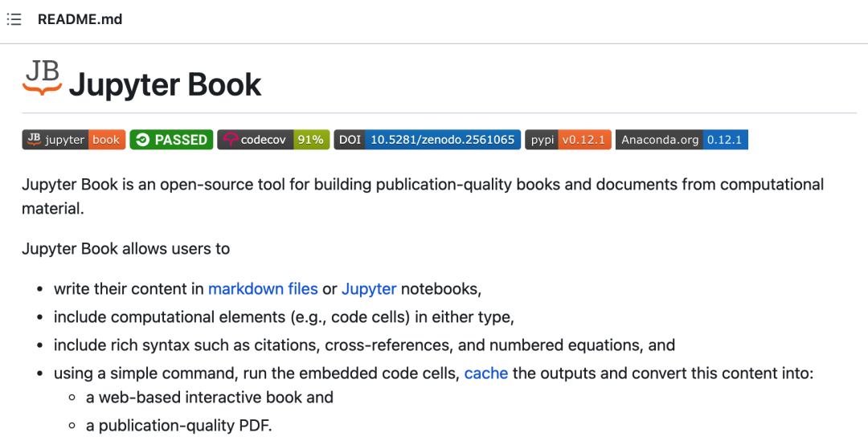Click the Jupyter Book heading text
Screen dimensions: 868x445
click(165, 84)
